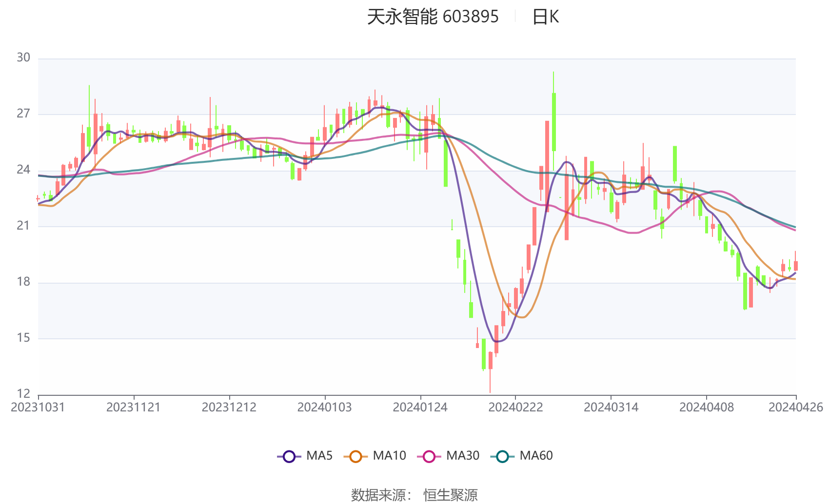Toggle the MA30 legend series
Screen dimensions: 829x504
coord(449,456)
